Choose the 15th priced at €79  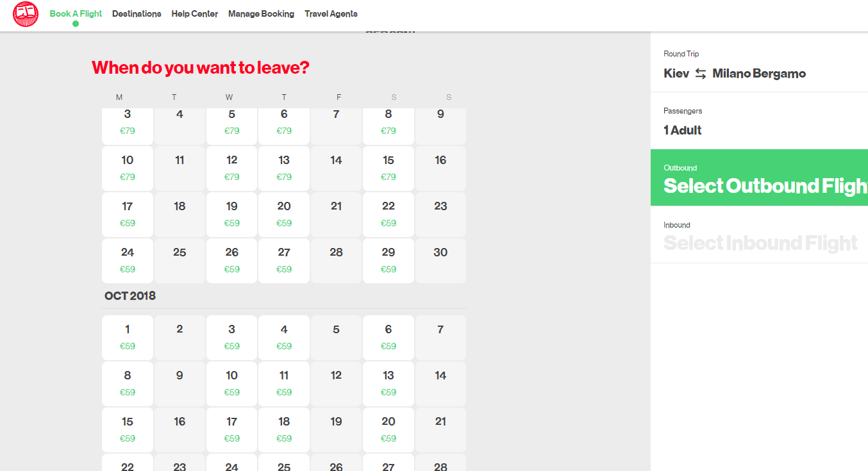[x=388, y=168]
